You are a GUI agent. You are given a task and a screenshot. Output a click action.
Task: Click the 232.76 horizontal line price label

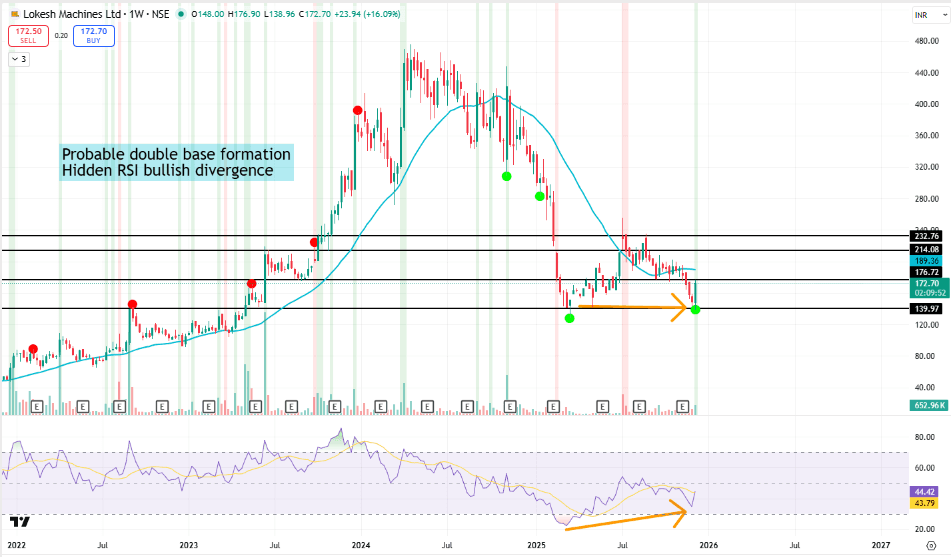click(x=927, y=236)
